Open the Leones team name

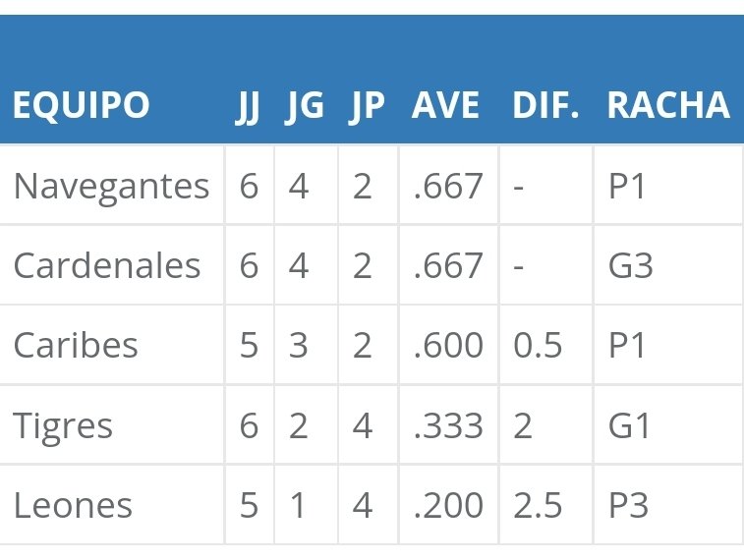73,505
